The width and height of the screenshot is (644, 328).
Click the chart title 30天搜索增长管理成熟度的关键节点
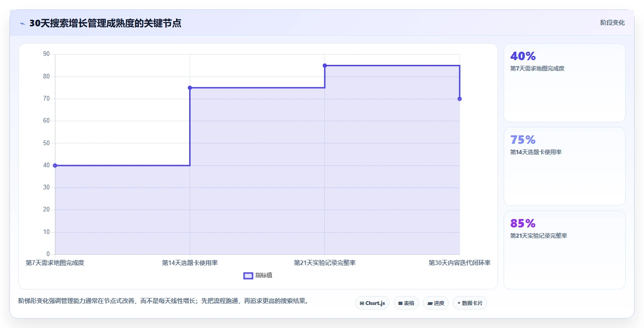[x=105, y=23]
